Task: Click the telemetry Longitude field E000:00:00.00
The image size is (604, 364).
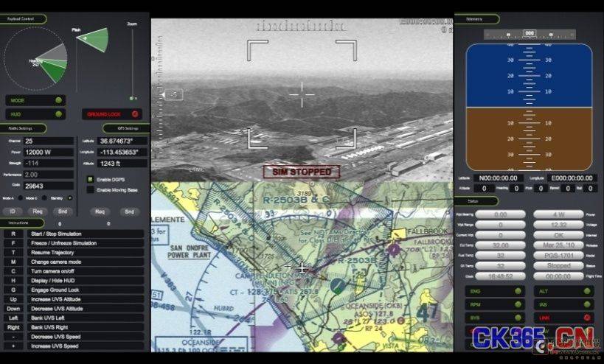Action: [x=572, y=178]
